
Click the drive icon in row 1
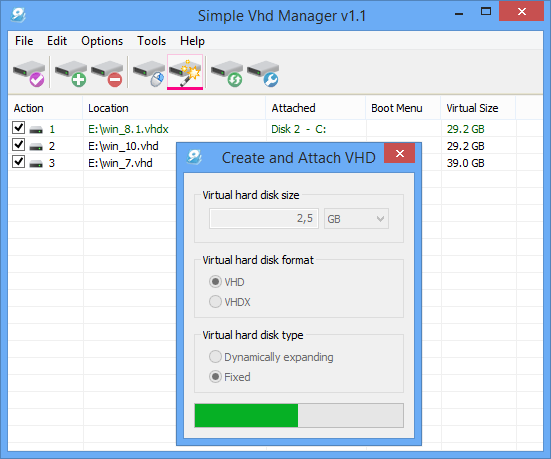click(x=36, y=130)
